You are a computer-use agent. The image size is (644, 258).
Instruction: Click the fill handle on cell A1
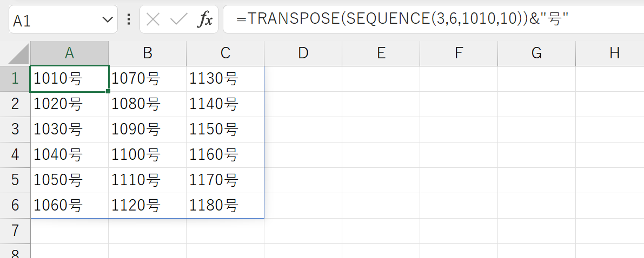108,91
